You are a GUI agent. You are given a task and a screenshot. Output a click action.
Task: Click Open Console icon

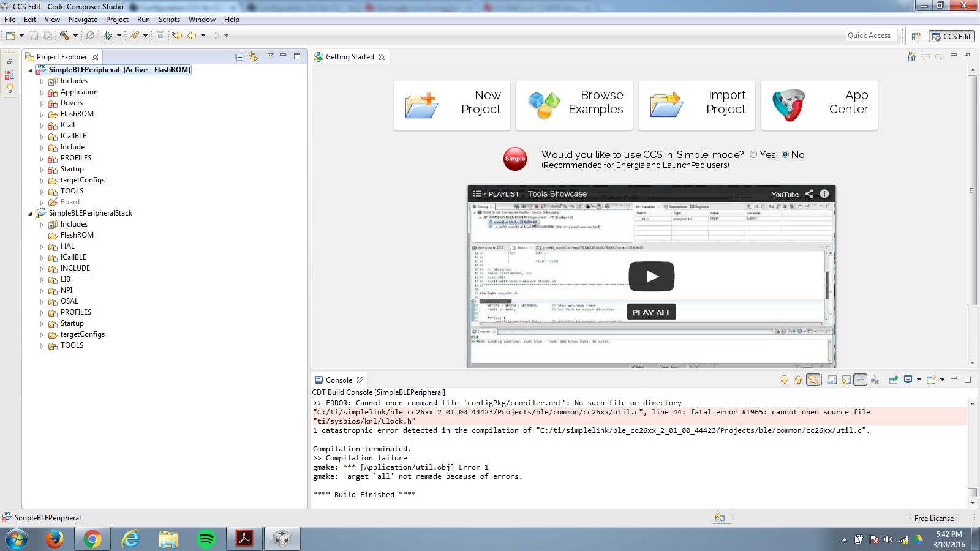click(931, 380)
